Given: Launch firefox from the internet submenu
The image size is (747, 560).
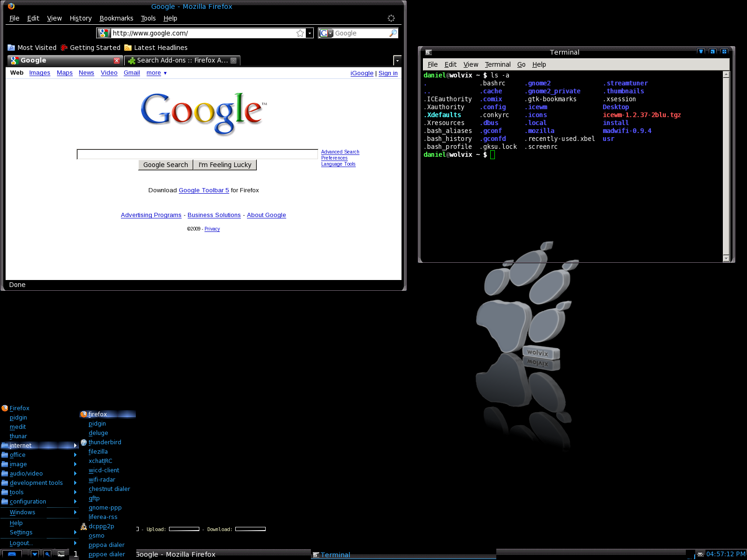Looking at the screenshot, I should tap(108, 414).
